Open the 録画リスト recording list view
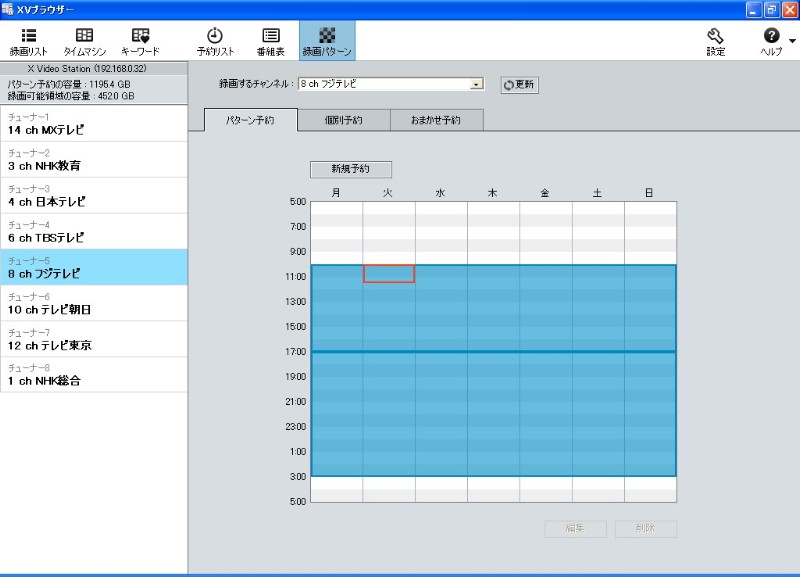The width and height of the screenshot is (800, 577). [28, 41]
